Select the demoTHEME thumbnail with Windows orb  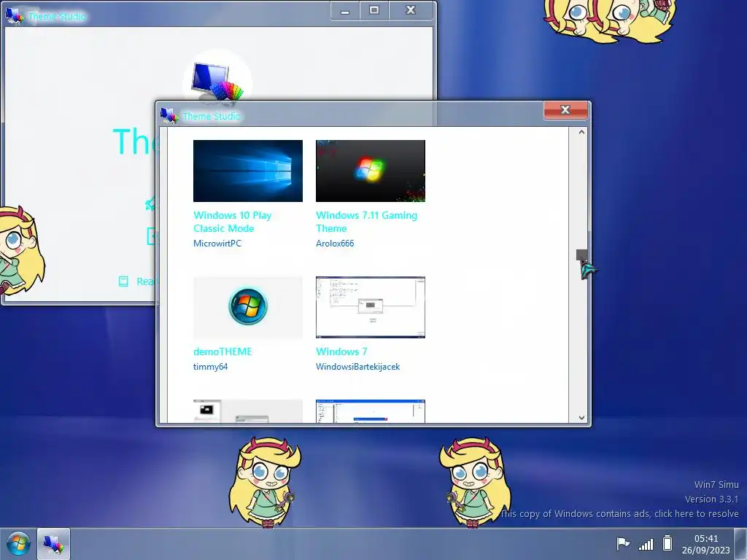pyautogui.click(x=248, y=307)
